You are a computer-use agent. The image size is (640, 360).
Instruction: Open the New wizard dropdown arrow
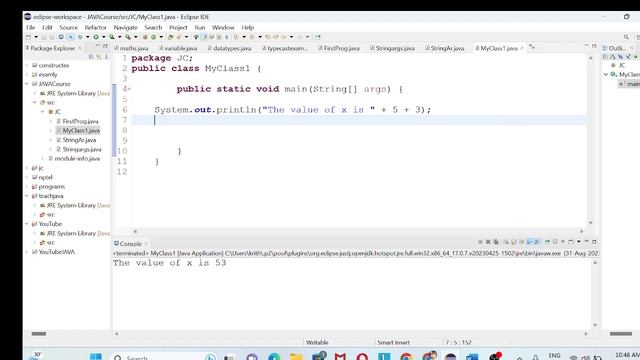(x=36, y=37)
